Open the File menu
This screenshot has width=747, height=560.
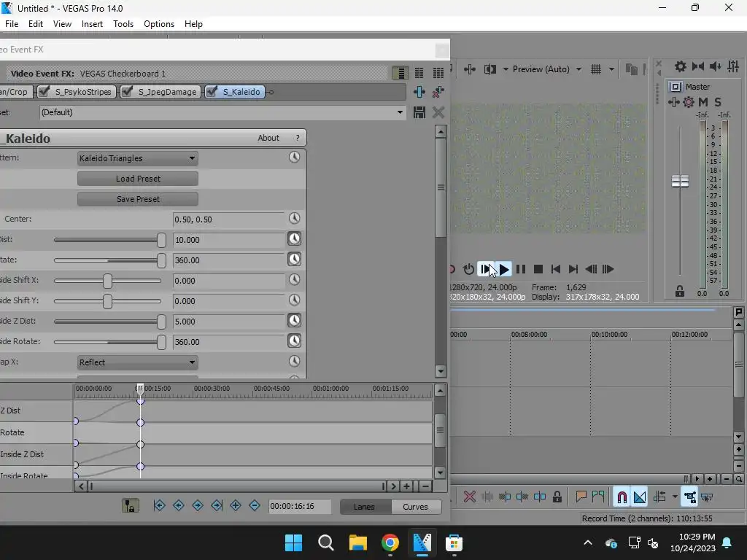point(12,24)
